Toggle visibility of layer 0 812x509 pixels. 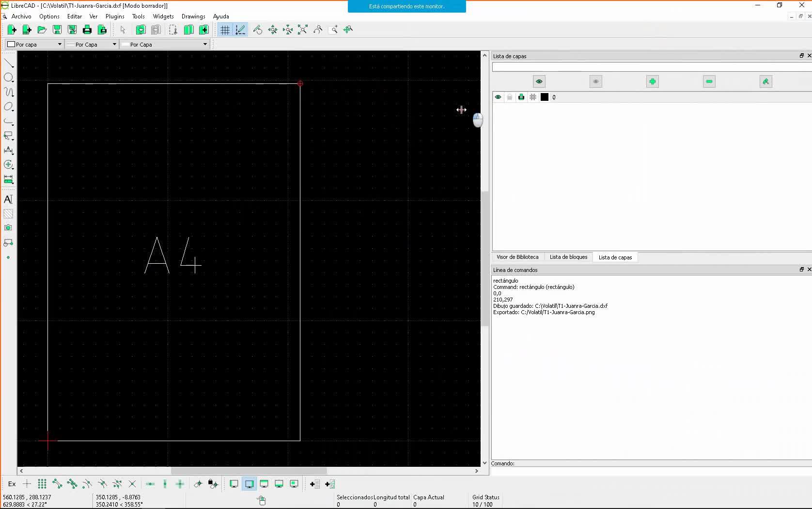tap(498, 97)
